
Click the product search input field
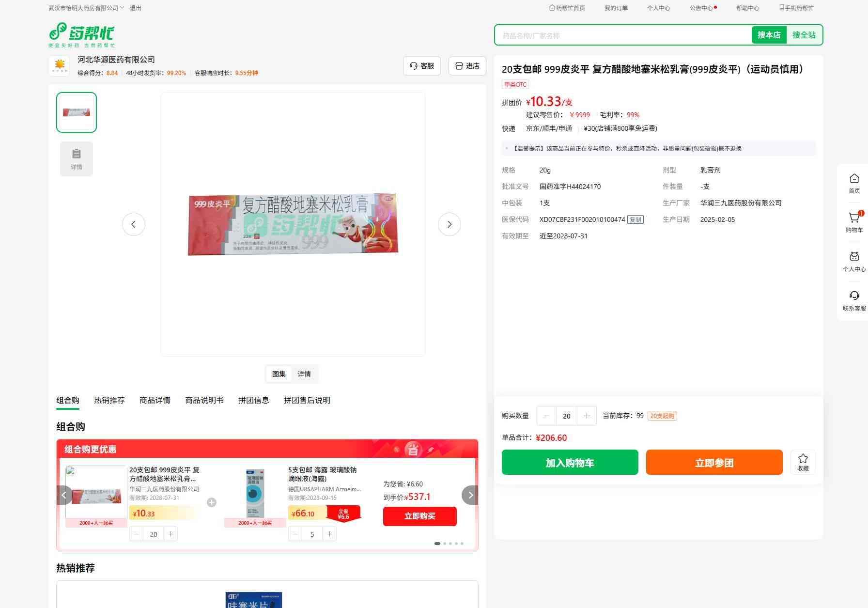coord(622,35)
